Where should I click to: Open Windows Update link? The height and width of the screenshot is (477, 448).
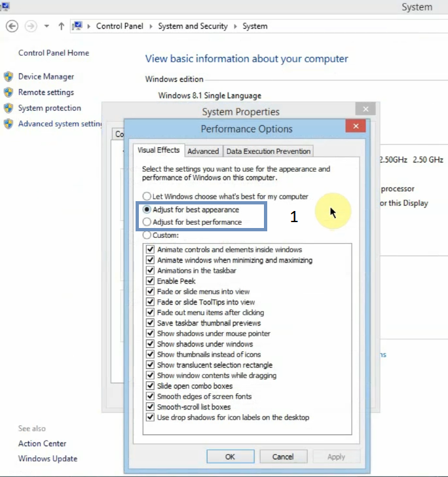click(x=48, y=459)
